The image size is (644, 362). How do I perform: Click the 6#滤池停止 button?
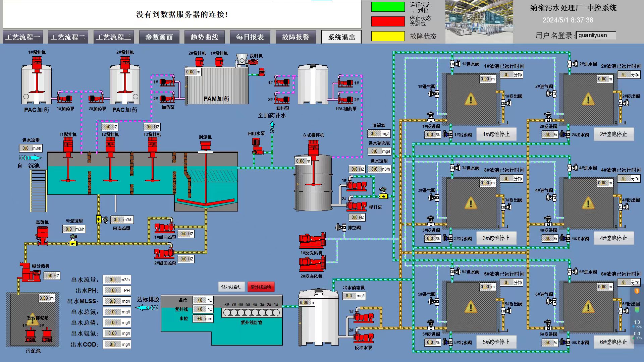coord(613,342)
